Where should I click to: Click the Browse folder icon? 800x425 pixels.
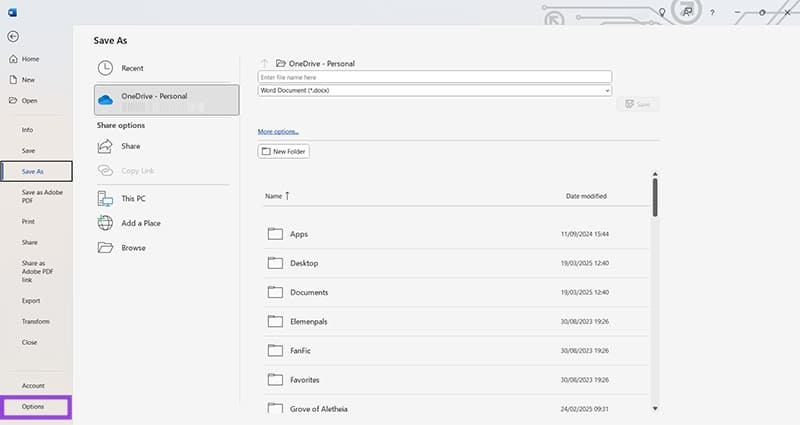click(106, 248)
